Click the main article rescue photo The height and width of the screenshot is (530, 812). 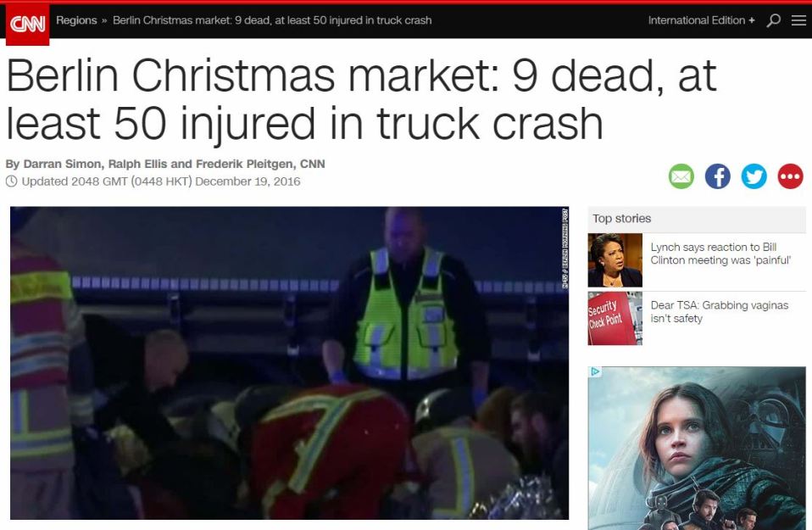point(290,363)
